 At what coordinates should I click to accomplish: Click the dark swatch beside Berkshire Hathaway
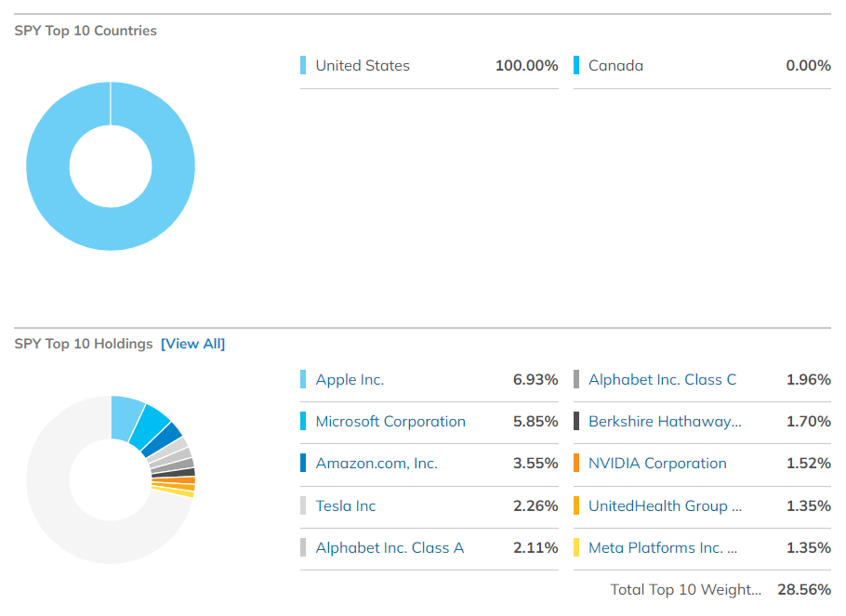tap(576, 421)
